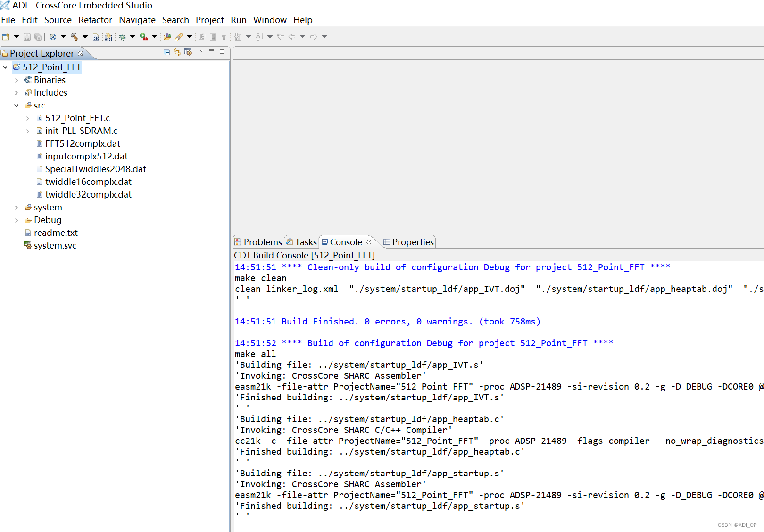
Task: Click the Last Edit Location icon
Action: click(281, 37)
